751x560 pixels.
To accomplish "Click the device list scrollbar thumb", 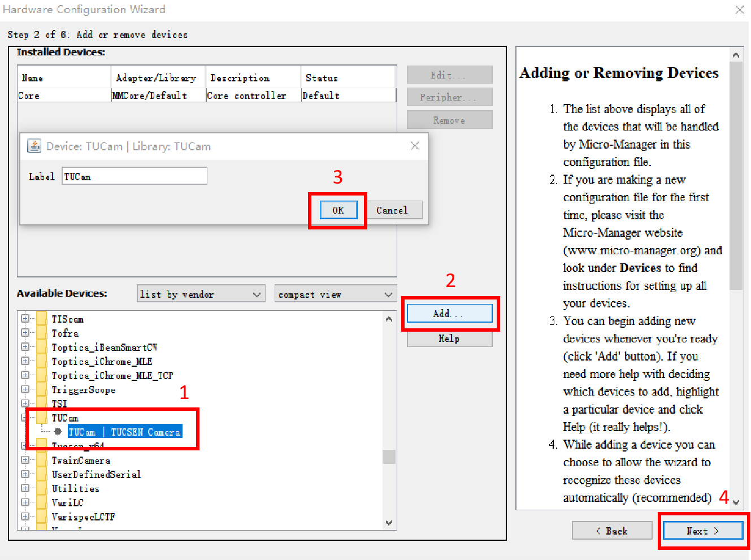I will (389, 457).
